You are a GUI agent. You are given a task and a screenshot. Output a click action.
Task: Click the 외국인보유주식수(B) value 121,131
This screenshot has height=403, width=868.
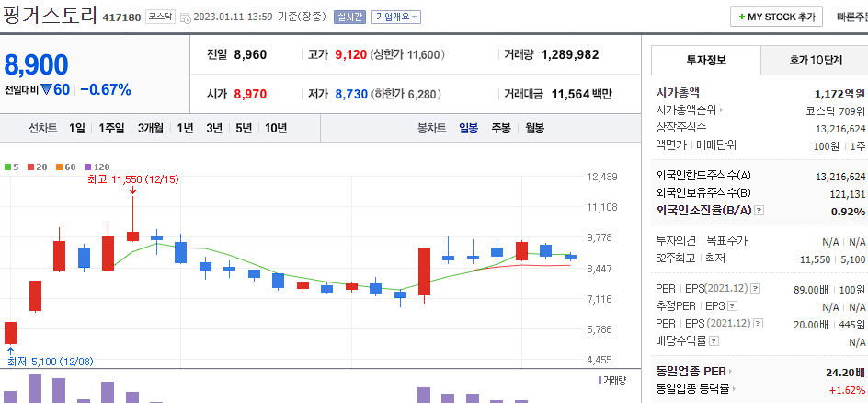[x=848, y=194]
